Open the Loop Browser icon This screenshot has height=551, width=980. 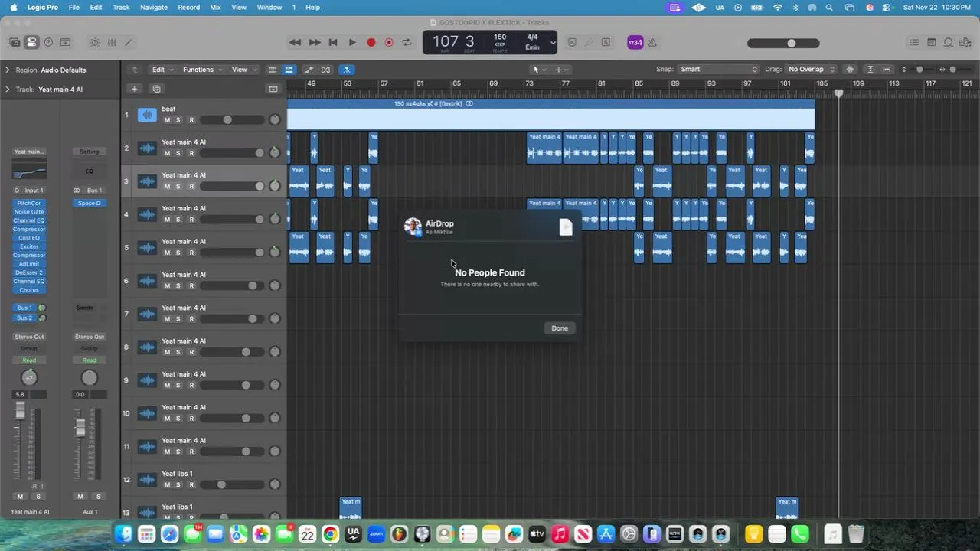949,42
